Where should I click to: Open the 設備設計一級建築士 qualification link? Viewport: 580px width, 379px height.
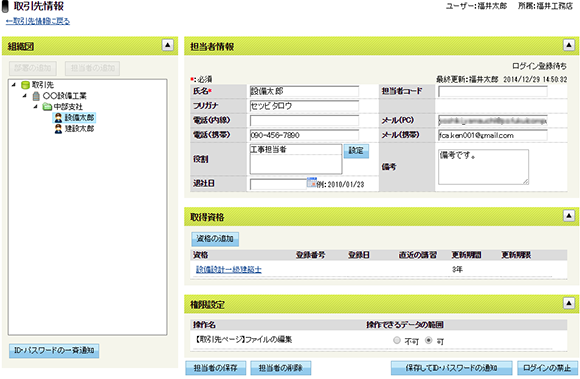(229, 270)
